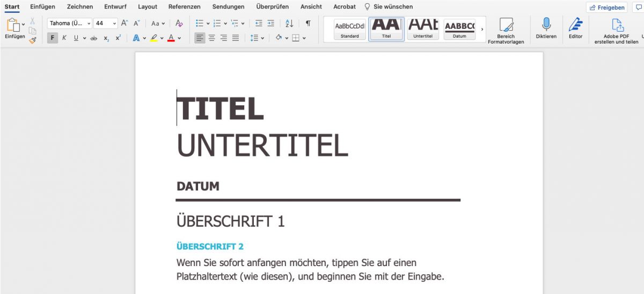Toggle italic formatting (K button)

click(x=64, y=38)
